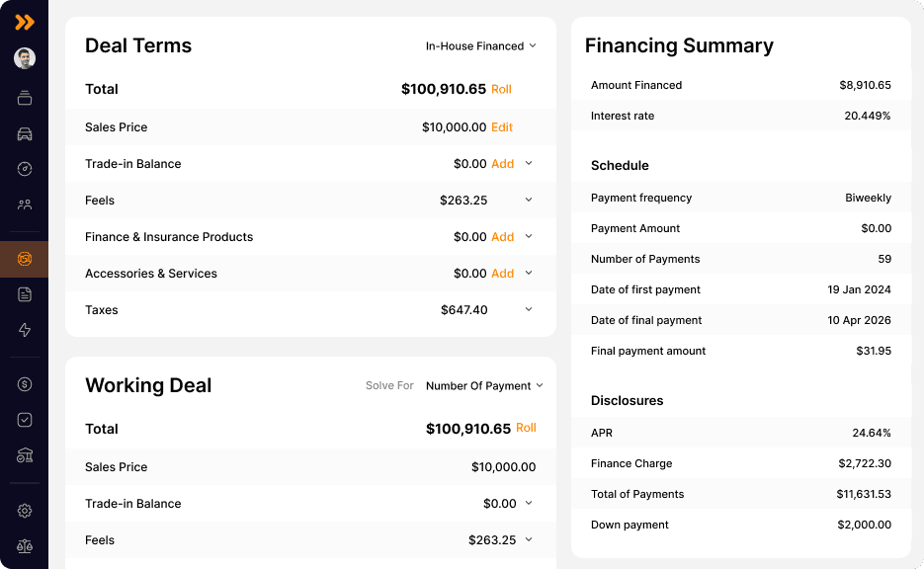Click the lightning bolt sidebar icon
Image resolution: width=924 pixels, height=569 pixels.
(25, 330)
